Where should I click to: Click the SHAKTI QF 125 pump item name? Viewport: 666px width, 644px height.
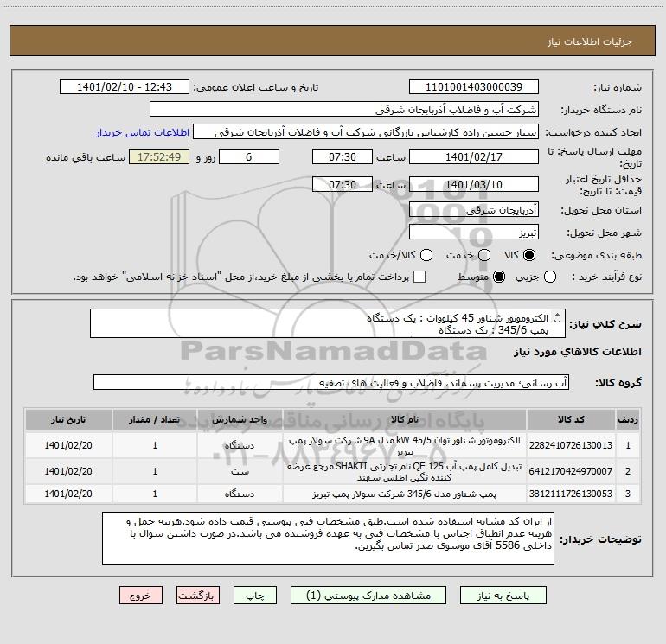pos(405,472)
